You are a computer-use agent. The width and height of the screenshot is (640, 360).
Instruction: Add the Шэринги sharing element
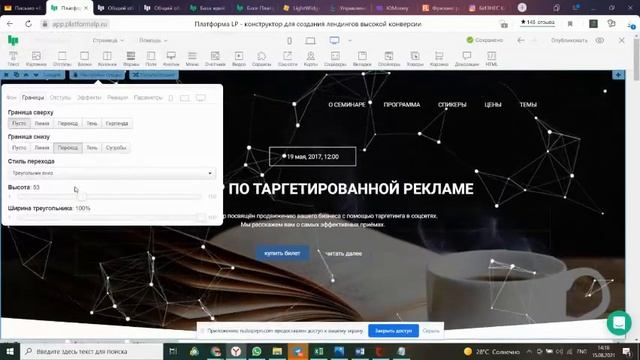[287, 59]
